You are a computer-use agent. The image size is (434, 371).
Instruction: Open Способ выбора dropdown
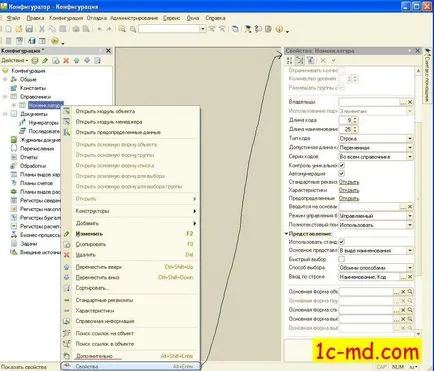(x=410, y=268)
